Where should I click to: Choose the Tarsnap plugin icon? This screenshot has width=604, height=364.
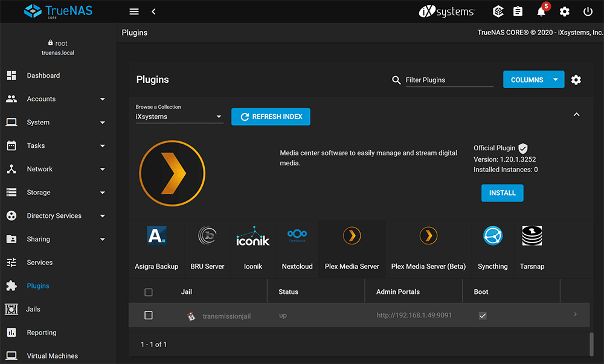532,237
